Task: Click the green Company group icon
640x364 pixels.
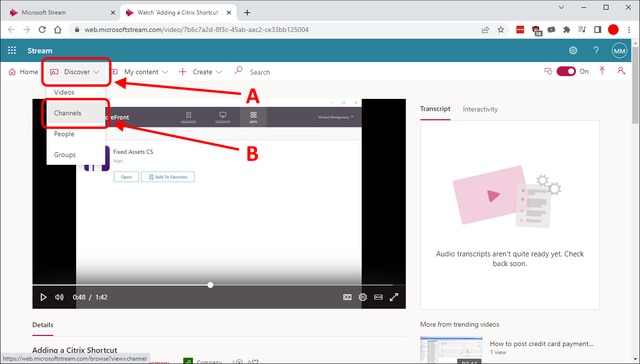Action: (188, 361)
